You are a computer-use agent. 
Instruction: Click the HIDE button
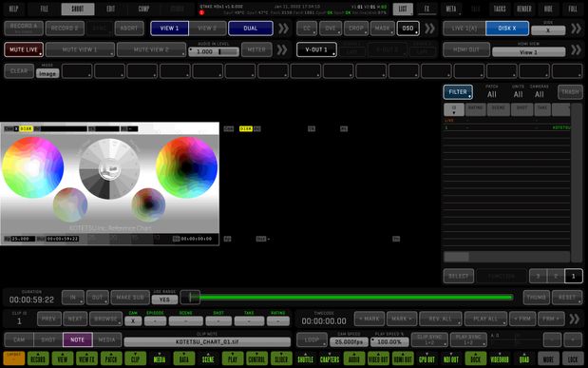click(x=548, y=9)
